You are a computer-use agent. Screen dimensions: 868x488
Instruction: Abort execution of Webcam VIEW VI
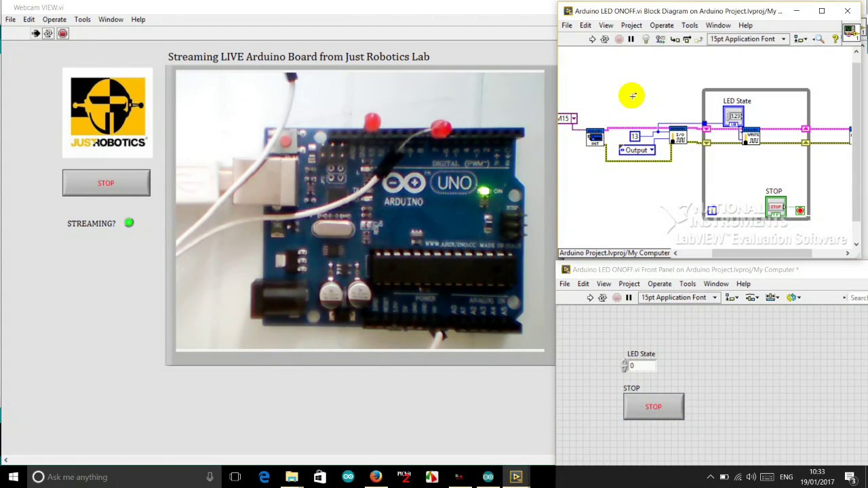62,33
